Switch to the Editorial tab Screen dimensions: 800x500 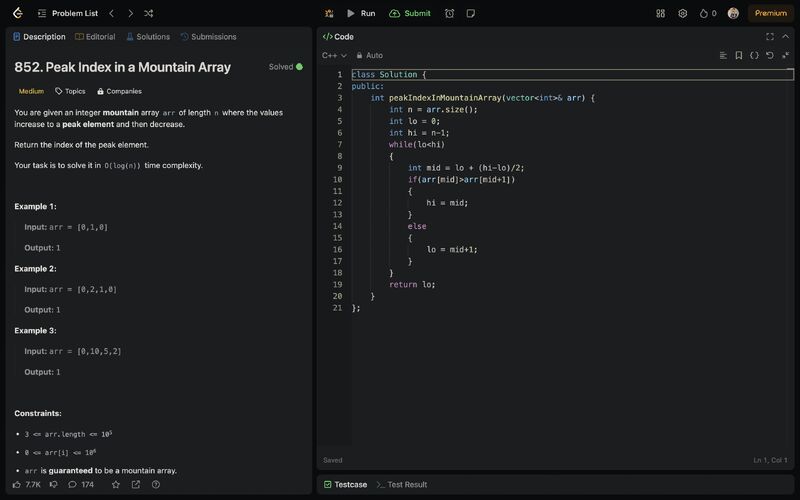[x=94, y=37]
